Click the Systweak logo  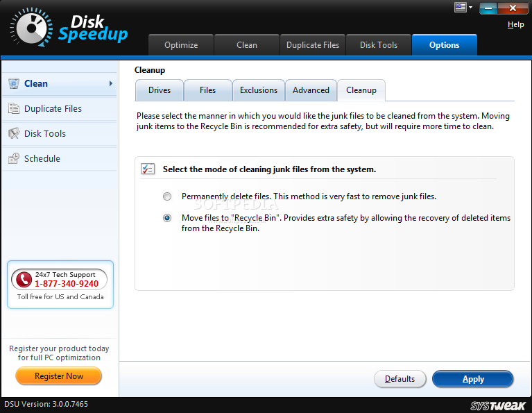tap(498, 405)
